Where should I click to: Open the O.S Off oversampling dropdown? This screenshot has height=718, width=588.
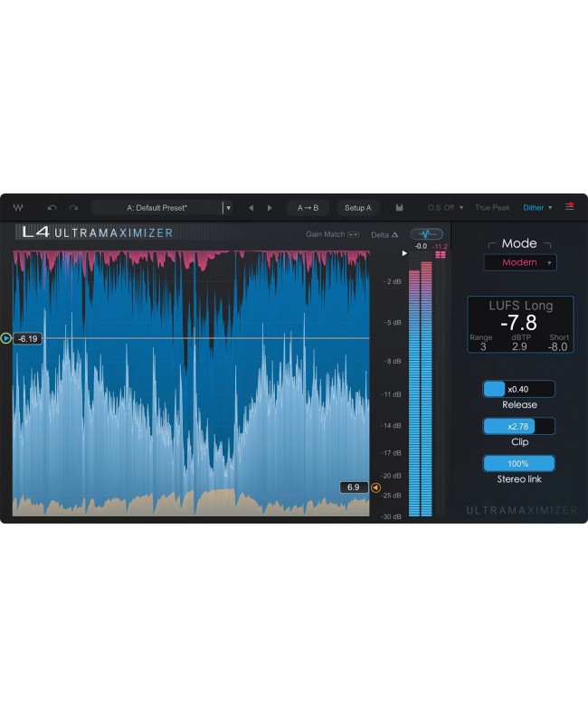(x=445, y=208)
